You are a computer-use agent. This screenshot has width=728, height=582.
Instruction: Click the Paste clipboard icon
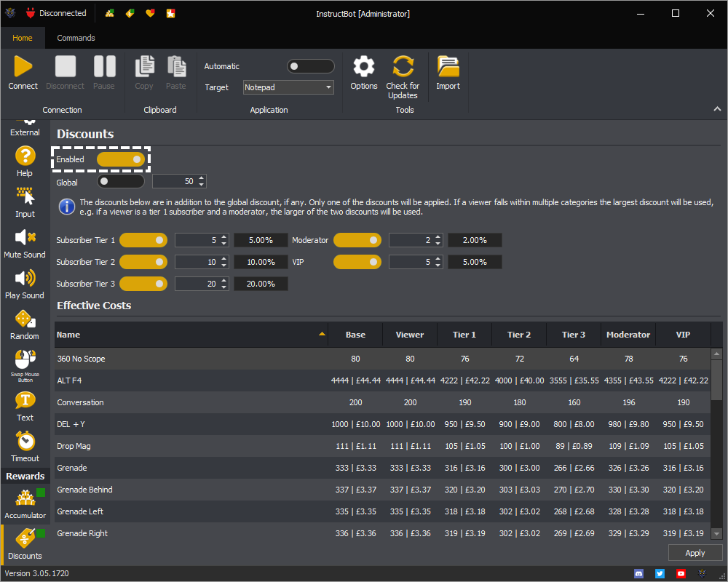tap(176, 66)
